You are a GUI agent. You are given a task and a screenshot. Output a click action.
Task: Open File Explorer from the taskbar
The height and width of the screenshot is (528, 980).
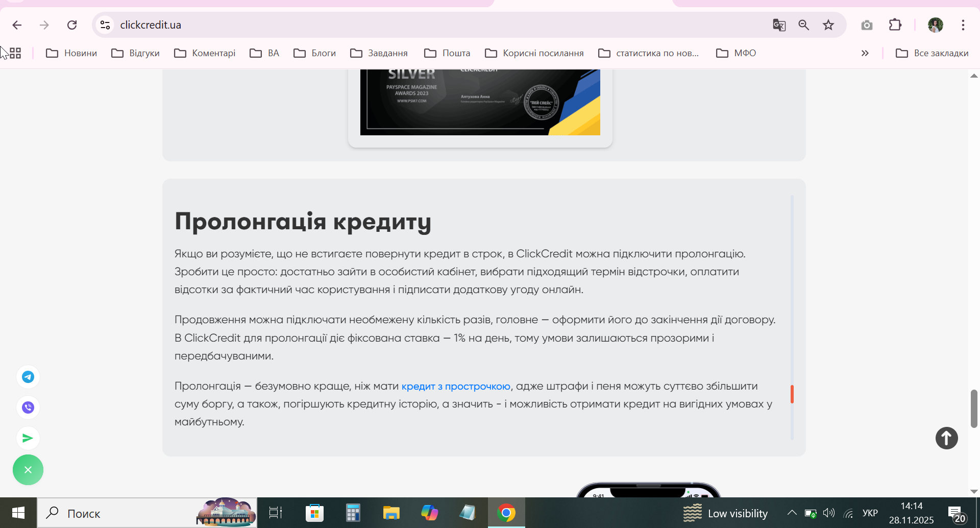[391, 513]
